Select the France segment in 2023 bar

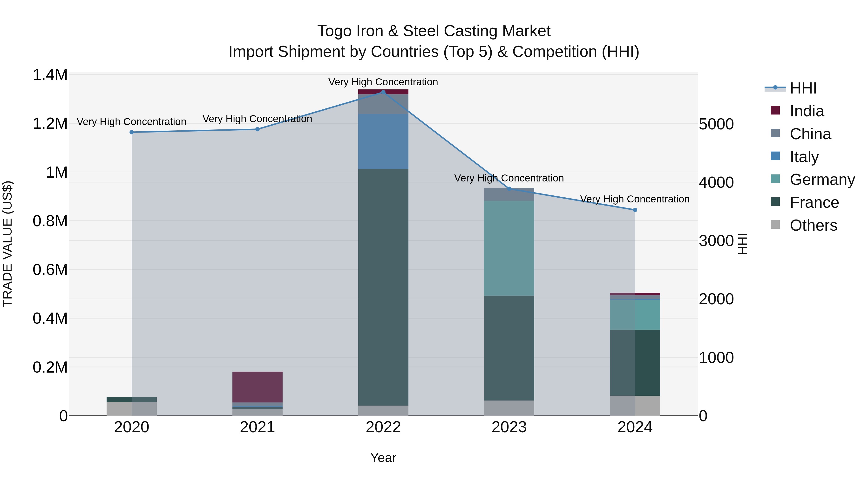point(509,348)
